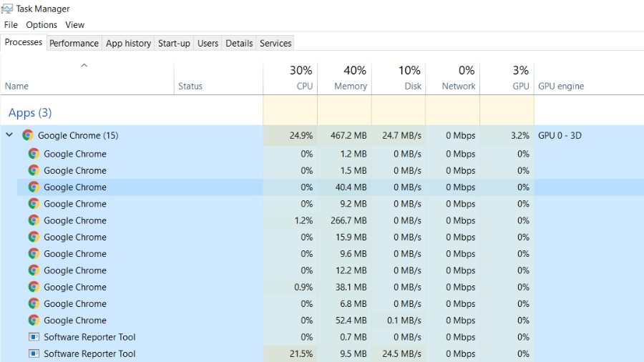
Task: Click Software Reporter Tool icon using 0.7 MB
Action: [34, 337]
